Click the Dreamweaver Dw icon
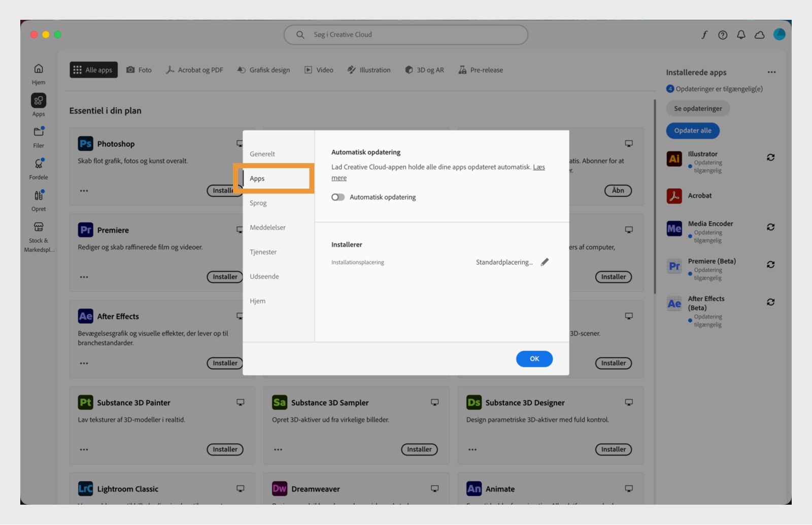The image size is (812, 525). pyautogui.click(x=280, y=488)
